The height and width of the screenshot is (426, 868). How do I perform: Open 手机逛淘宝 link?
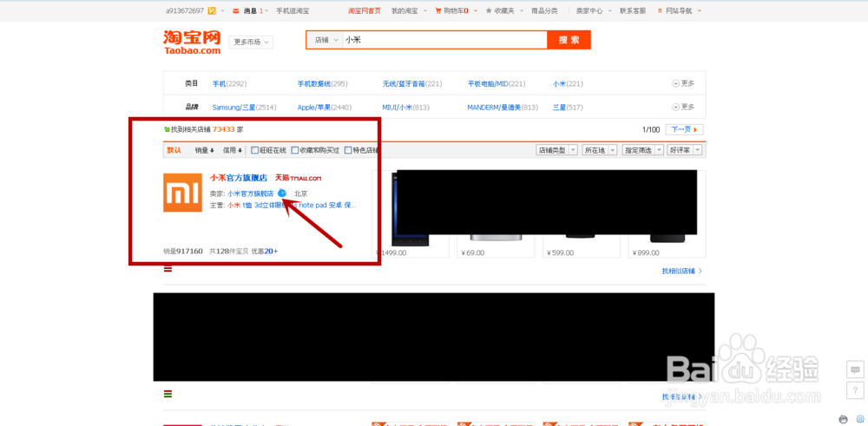pyautogui.click(x=293, y=10)
